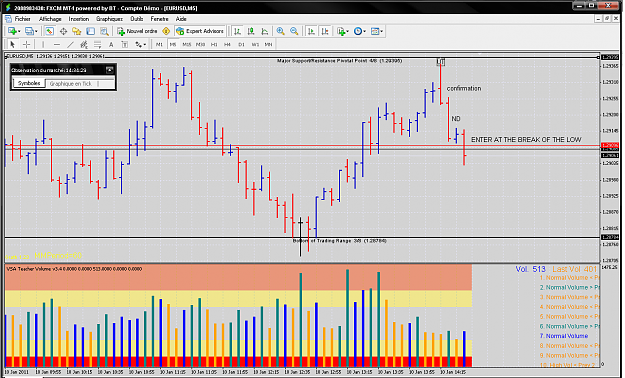Click the indicators list icon
The height and width of the screenshot is (378, 625).
[341, 31]
